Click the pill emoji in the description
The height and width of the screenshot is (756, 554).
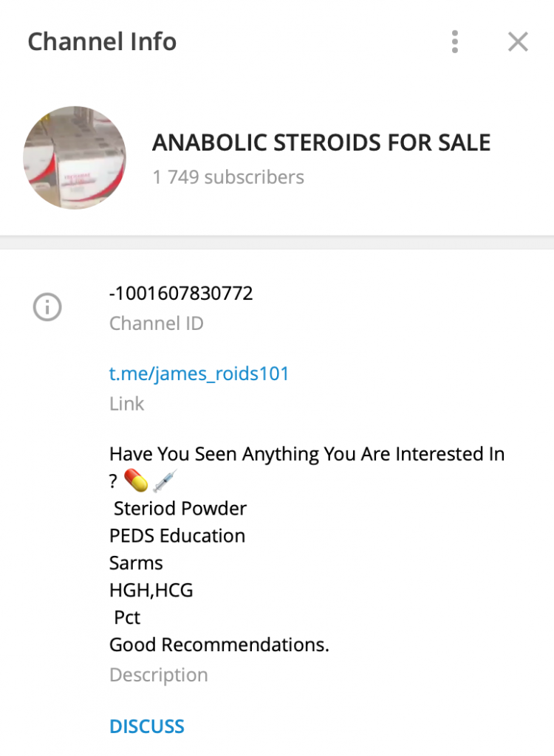coord(136,481)
